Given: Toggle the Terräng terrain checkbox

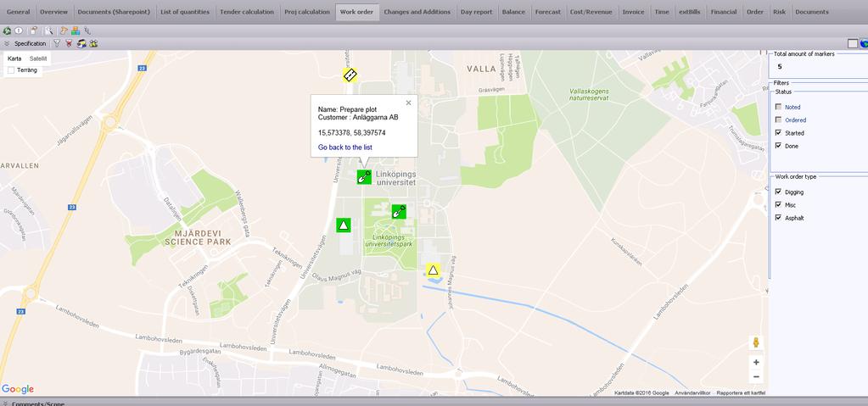Looking at the screenshot, I should [x=11, y=70].
